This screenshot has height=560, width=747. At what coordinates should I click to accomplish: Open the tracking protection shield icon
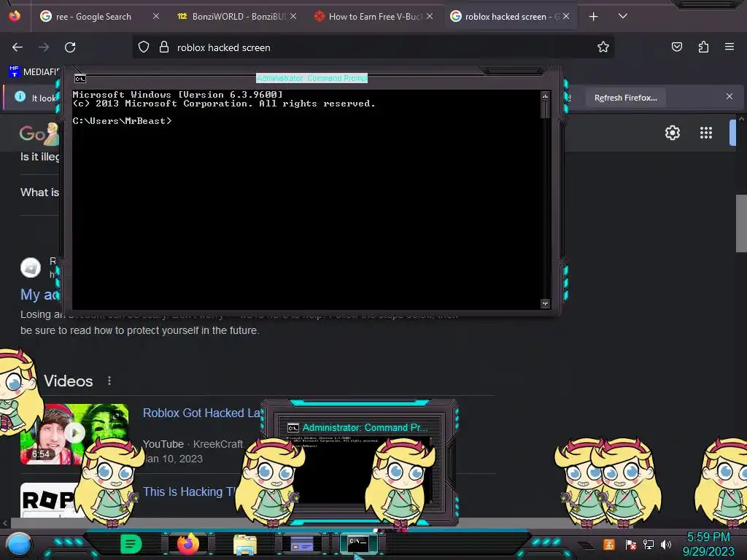[144, 47]
